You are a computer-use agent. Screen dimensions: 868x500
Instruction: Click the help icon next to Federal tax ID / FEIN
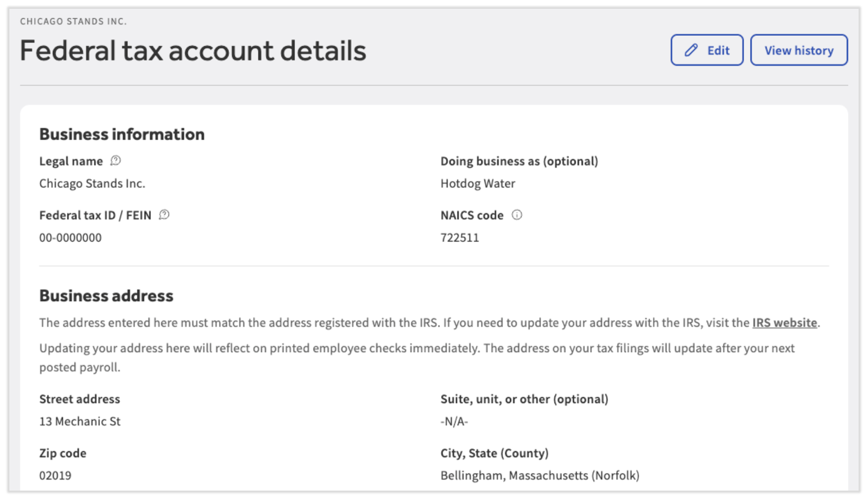pos(164,215)
